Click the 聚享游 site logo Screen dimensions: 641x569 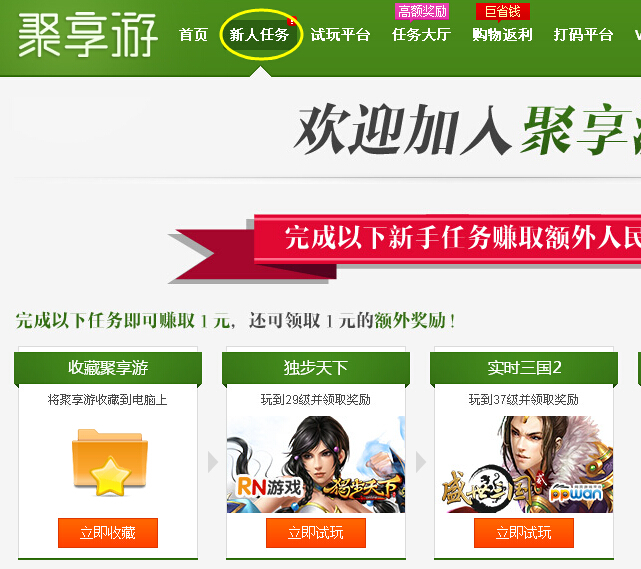pos(87,35)
